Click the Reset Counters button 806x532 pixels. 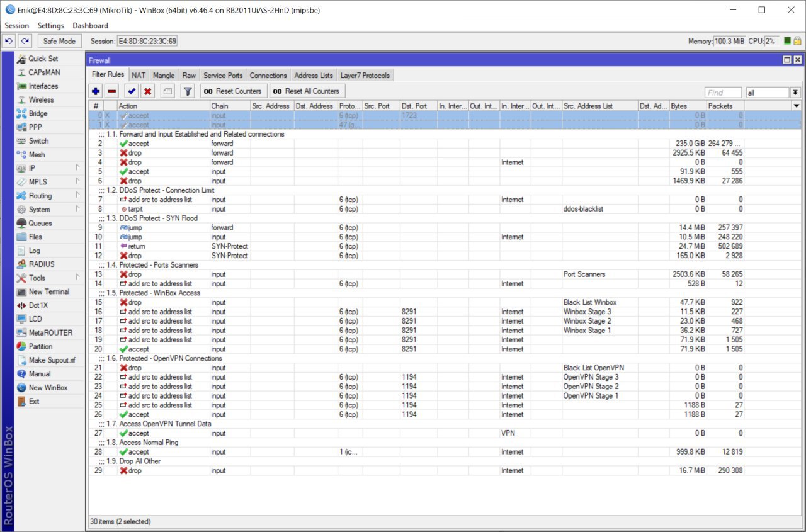pyautogui.click(x=233, y=91)
